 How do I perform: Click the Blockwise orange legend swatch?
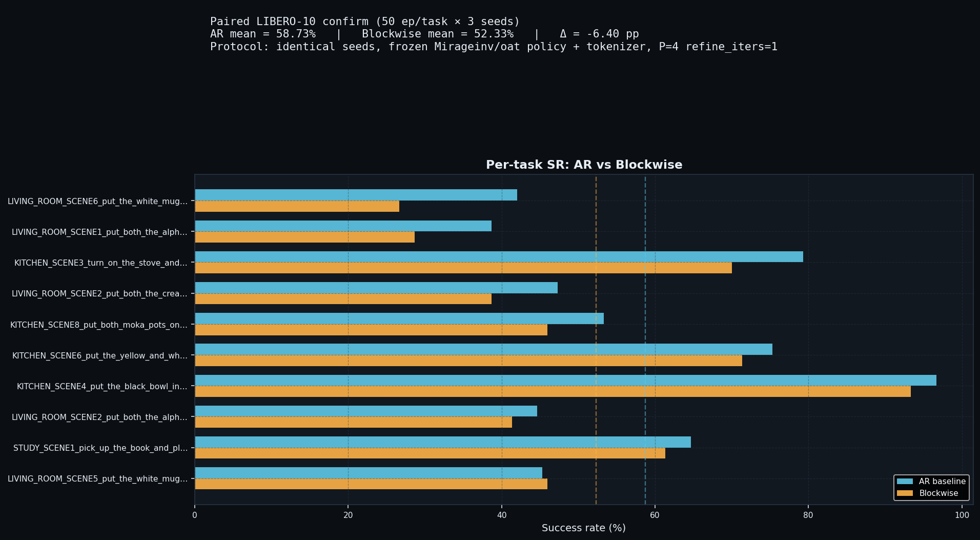tap(905, 493)
